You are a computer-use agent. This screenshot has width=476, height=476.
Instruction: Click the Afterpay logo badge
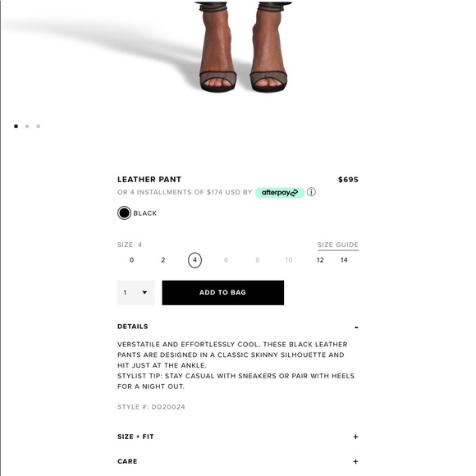coord(280,193)
